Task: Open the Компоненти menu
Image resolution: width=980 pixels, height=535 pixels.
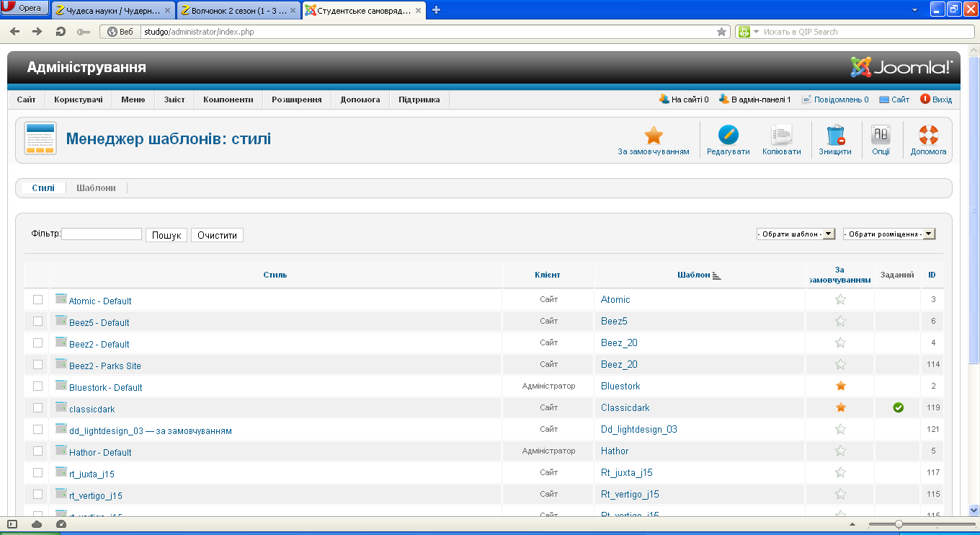Action: click(x=228, y=100)
